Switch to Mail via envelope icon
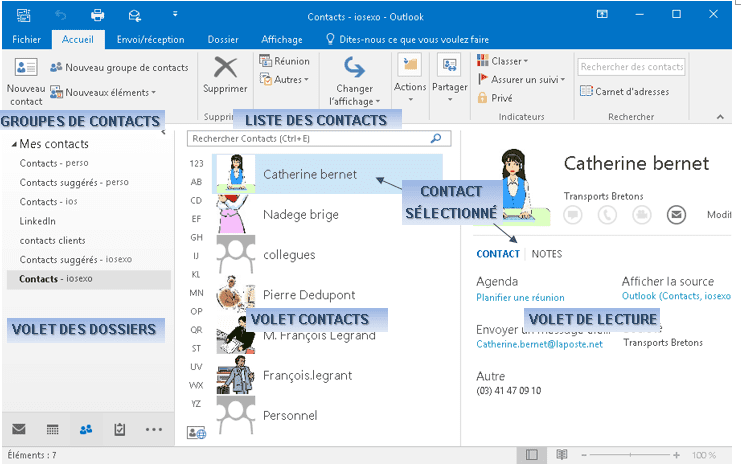Image resolution: width=741 pixels, height=467 pixels. [x=19, y=429]
